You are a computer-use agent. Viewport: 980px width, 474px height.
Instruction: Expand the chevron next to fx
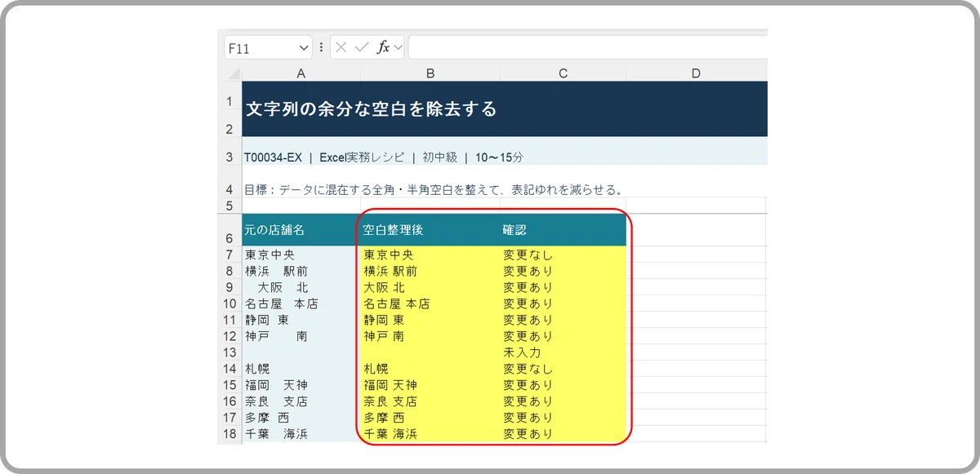399,47
